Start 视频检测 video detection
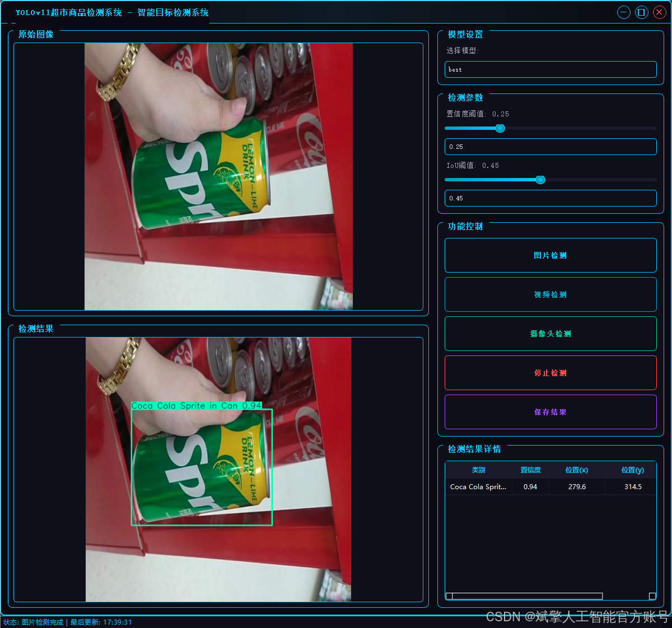The height and width of the screenshot is (628, 672). pos(550,294)
